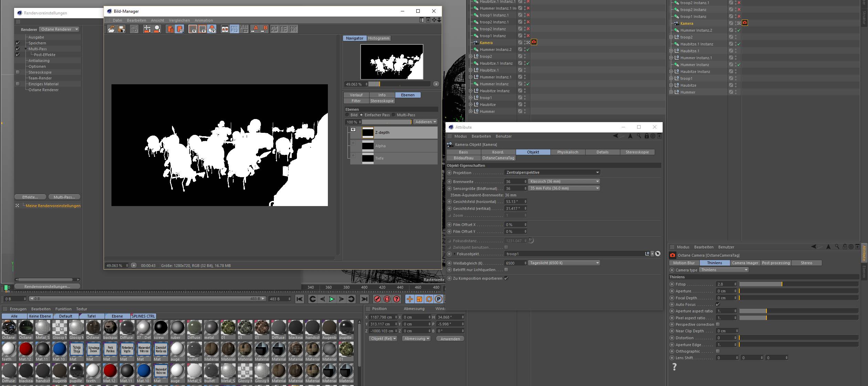This screenshot has height=386, width=868.
Task: Click the Fstop slider in Octane Camera
Action: point(798,284)
